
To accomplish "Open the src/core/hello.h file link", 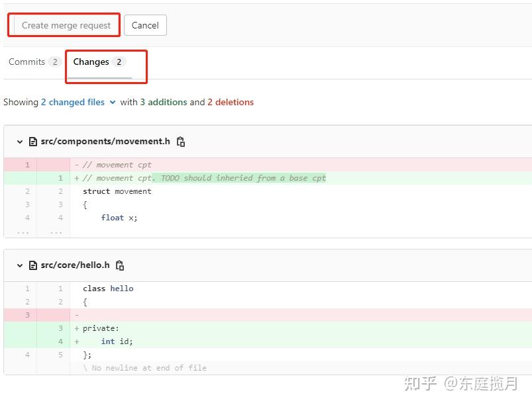I will pos(75,265).
